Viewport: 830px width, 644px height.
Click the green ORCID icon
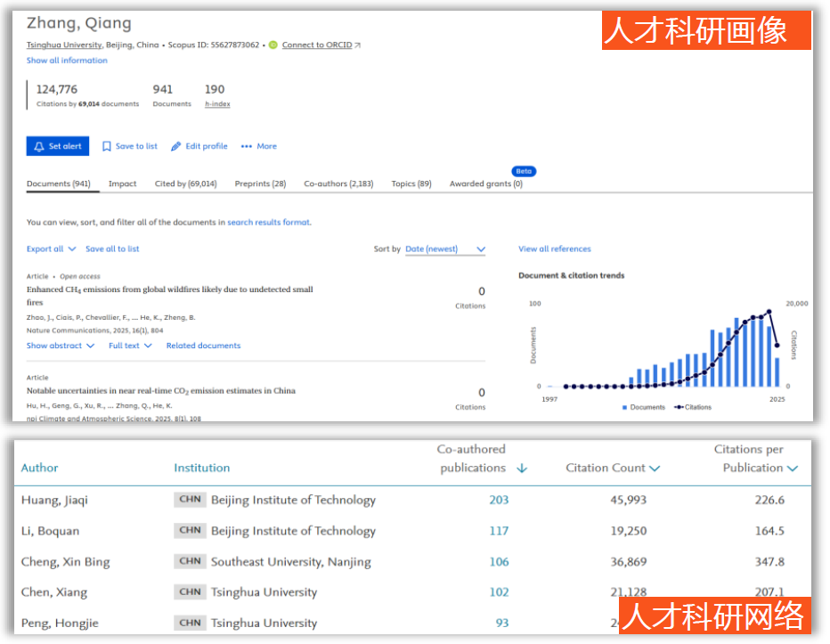(273, 45)
